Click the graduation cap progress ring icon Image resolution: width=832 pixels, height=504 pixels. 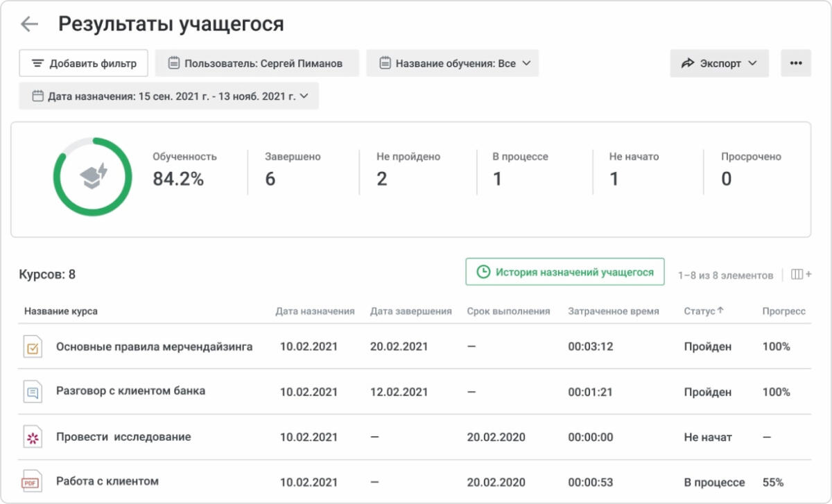click(93, 177)
